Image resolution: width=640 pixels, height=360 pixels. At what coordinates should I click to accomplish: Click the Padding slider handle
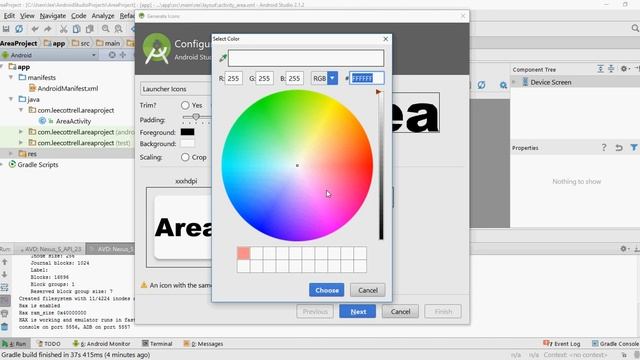(196, 117)
